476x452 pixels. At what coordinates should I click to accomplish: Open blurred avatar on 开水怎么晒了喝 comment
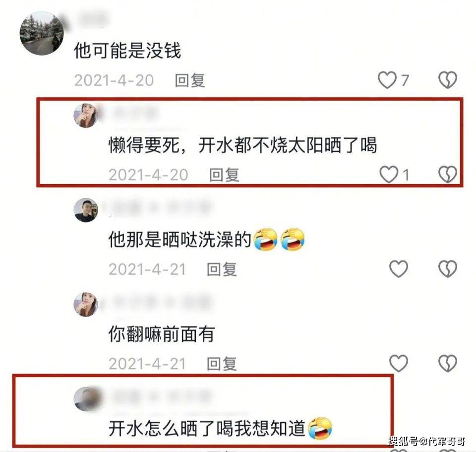87,399
